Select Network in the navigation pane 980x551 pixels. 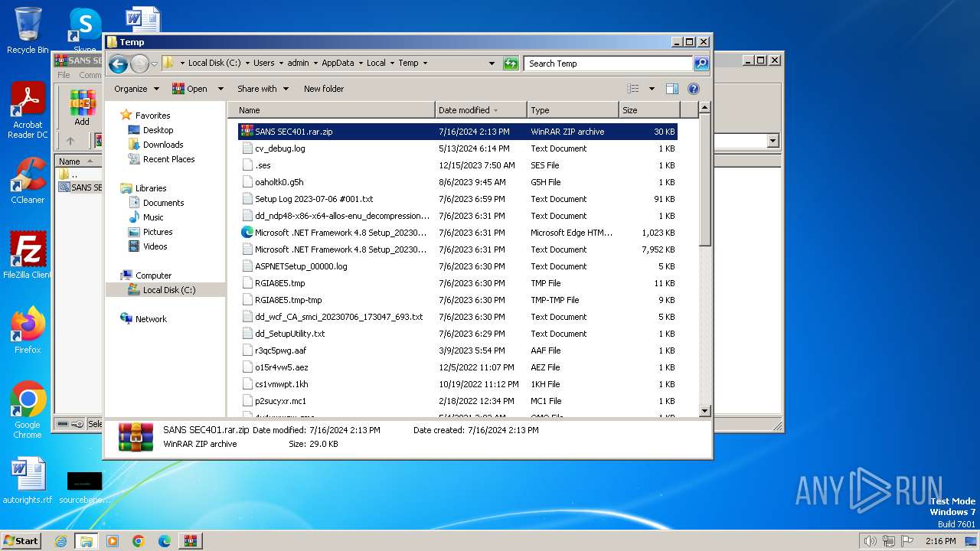151,319
